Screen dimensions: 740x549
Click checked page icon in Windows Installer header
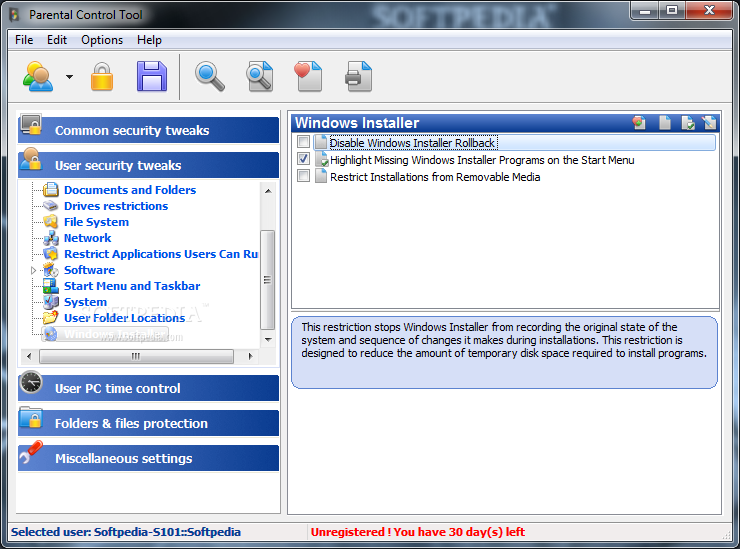[688, 123]
